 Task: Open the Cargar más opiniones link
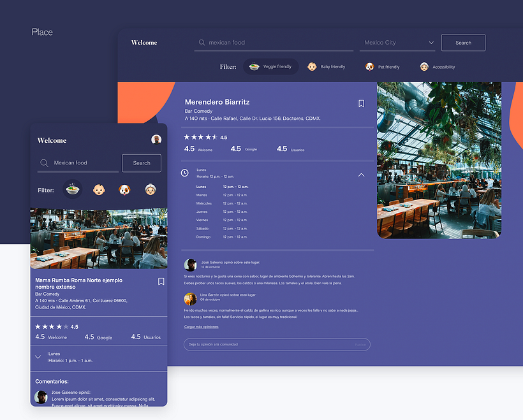pos(201,327)
